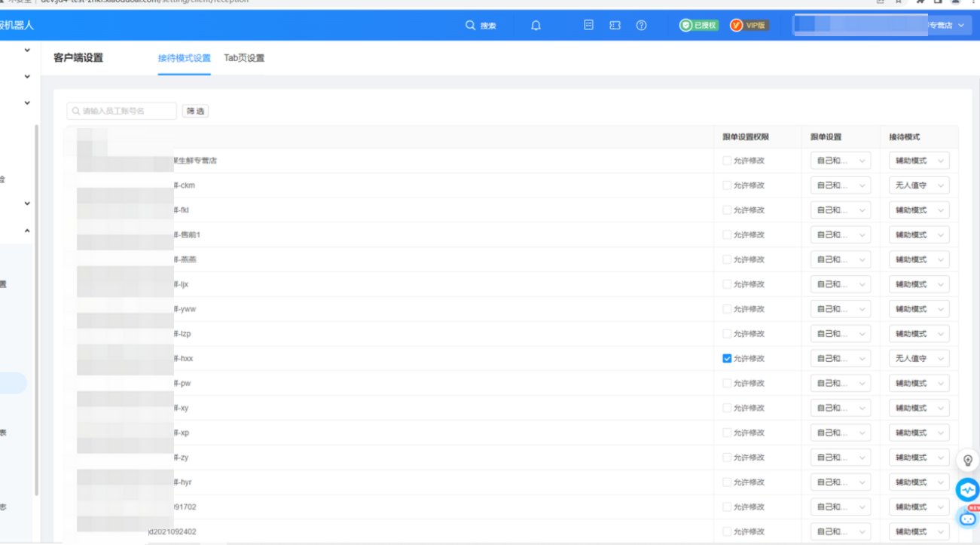Viewport: 980px width, 545px height.
Task: Select staff name ending -售前1
Action: pos(187,235)
